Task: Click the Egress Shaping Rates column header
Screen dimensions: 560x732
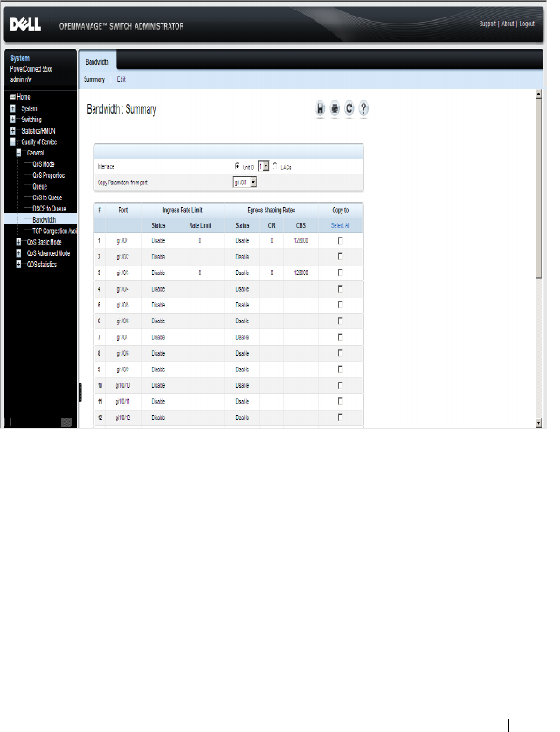Action: click(272, 211)
